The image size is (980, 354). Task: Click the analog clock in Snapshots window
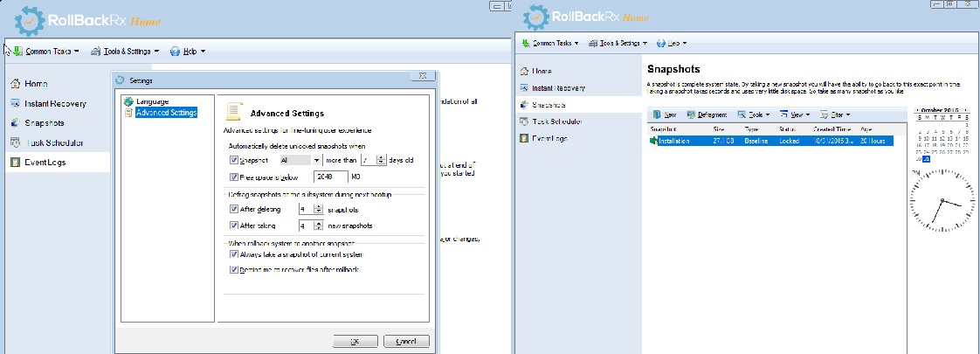(x=942, y=200)
